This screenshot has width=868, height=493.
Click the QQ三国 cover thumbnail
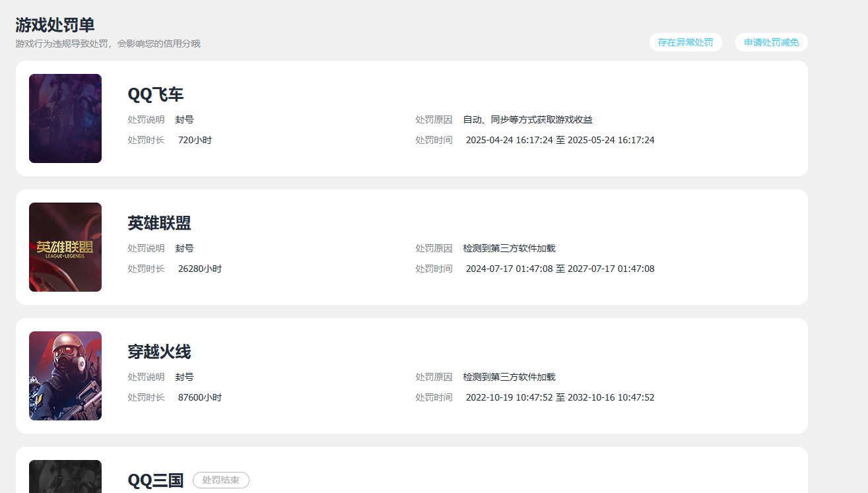click(65, 477)
